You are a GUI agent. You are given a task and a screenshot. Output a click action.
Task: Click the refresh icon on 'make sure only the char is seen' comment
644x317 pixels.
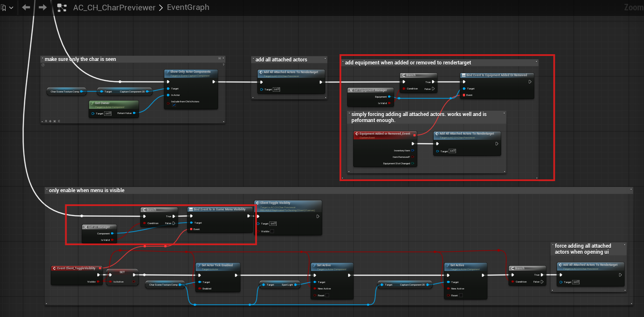[43, 65]
